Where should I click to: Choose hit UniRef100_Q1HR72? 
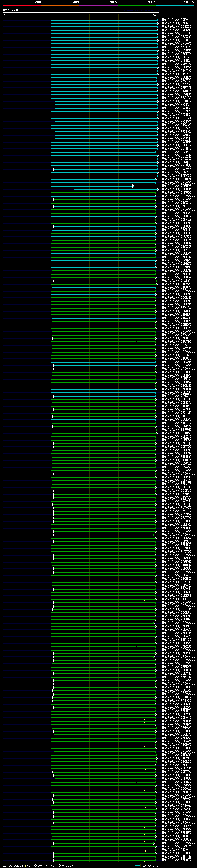[x=176, y=264]
